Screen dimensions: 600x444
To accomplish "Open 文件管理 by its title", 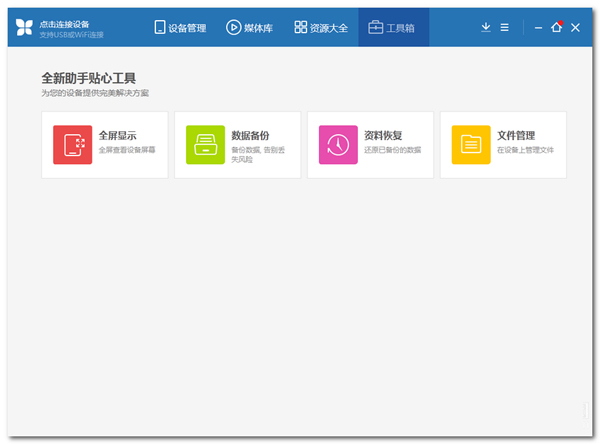I will click(516, 135).
